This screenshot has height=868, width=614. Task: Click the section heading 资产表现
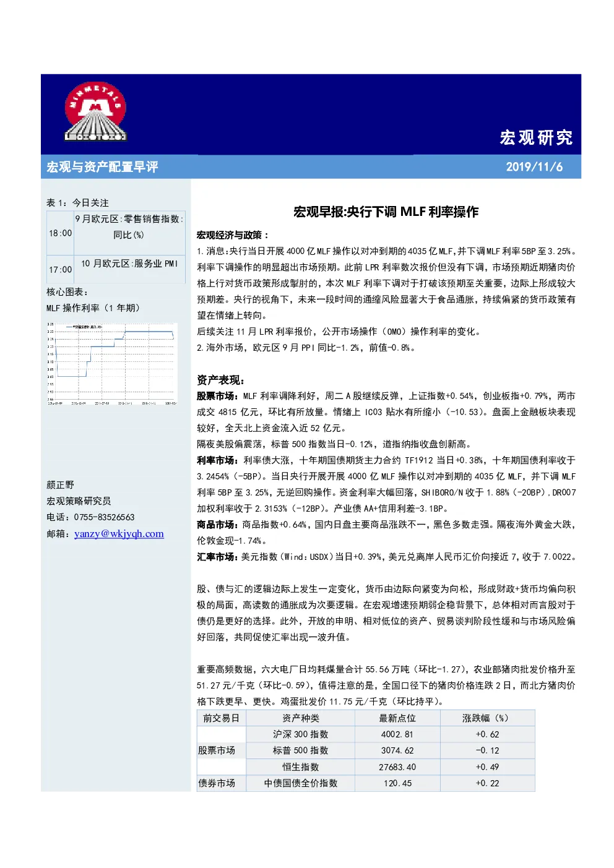221,380
